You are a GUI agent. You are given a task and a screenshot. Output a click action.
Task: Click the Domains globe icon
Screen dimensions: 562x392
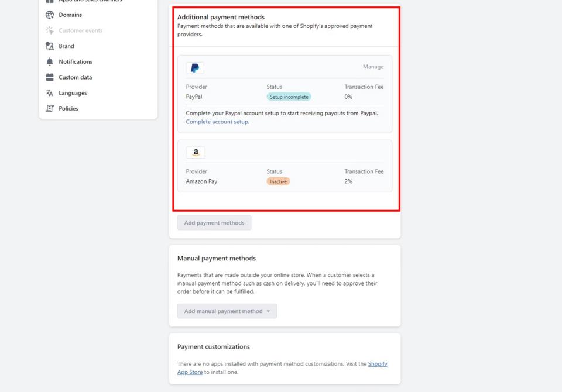50,15
